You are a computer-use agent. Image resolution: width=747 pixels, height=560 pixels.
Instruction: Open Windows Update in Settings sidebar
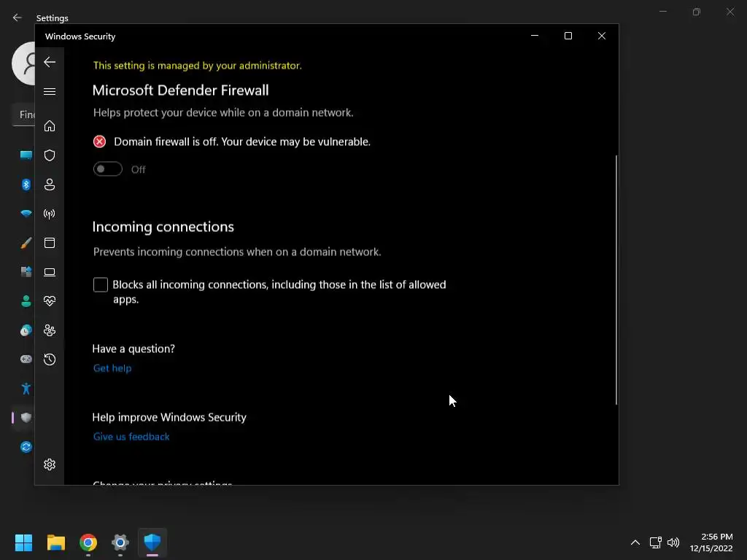point(26,447)
